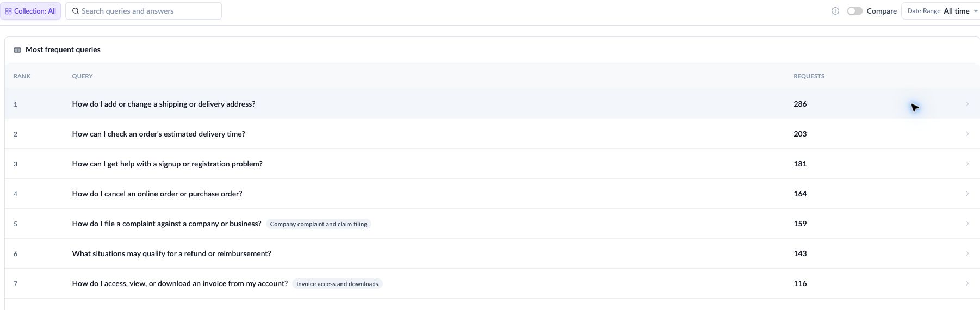Click the RANK column header

coord(22,76)
